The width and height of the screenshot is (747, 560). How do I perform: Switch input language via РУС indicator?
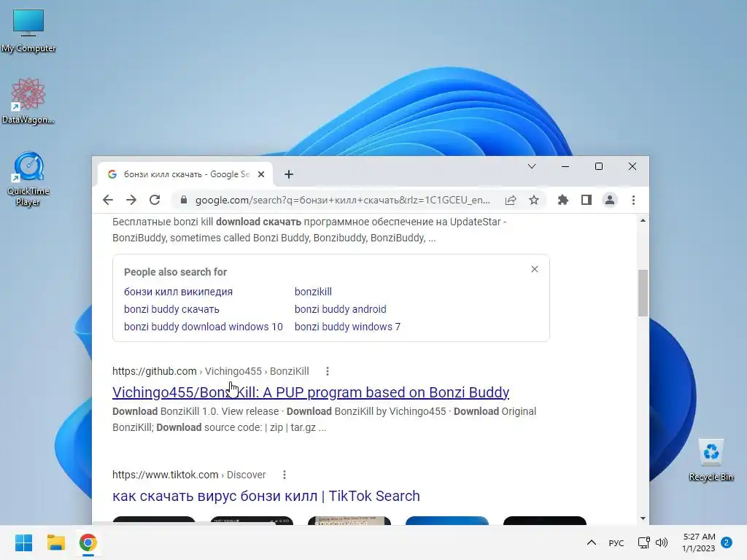click(616, 542)
